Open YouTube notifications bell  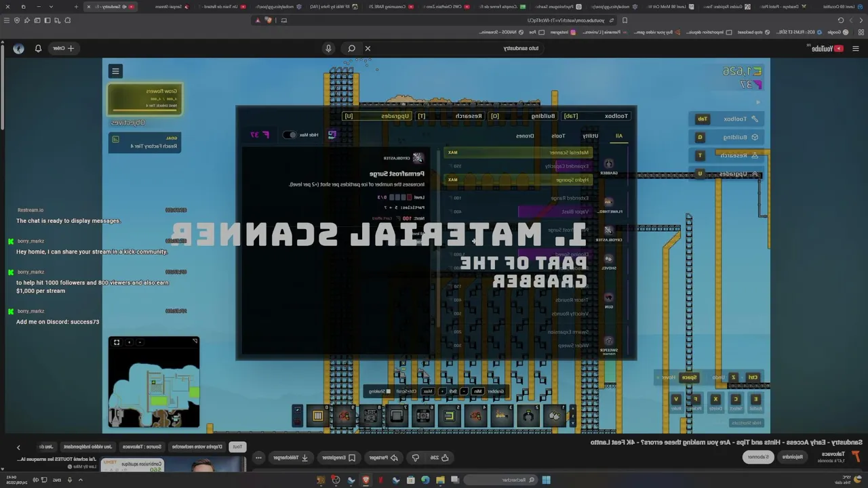point(38,48)
